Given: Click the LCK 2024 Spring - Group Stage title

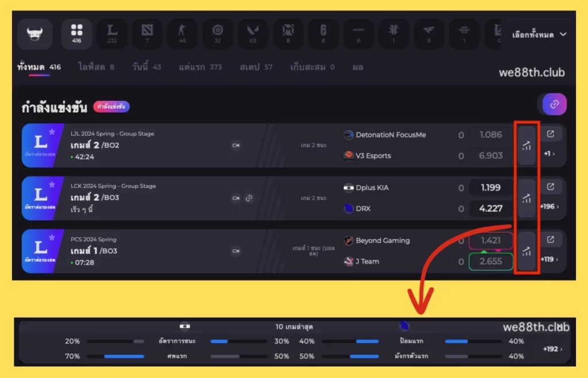Looking at the screenshot, I should click(x=113, y=186).
